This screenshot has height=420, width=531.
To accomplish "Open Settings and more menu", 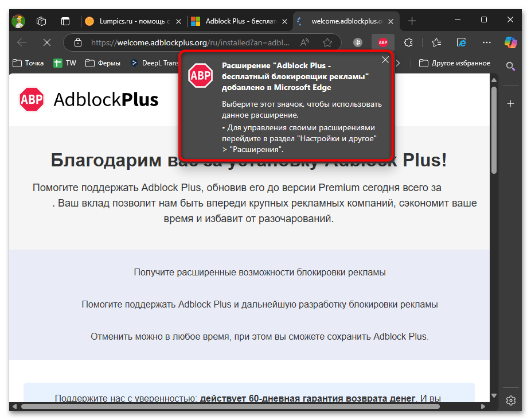I will [x=487, y=42].
